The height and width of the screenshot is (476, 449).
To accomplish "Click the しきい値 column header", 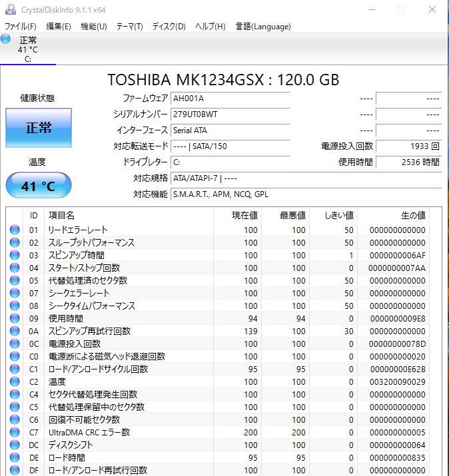I will point(334,216).
